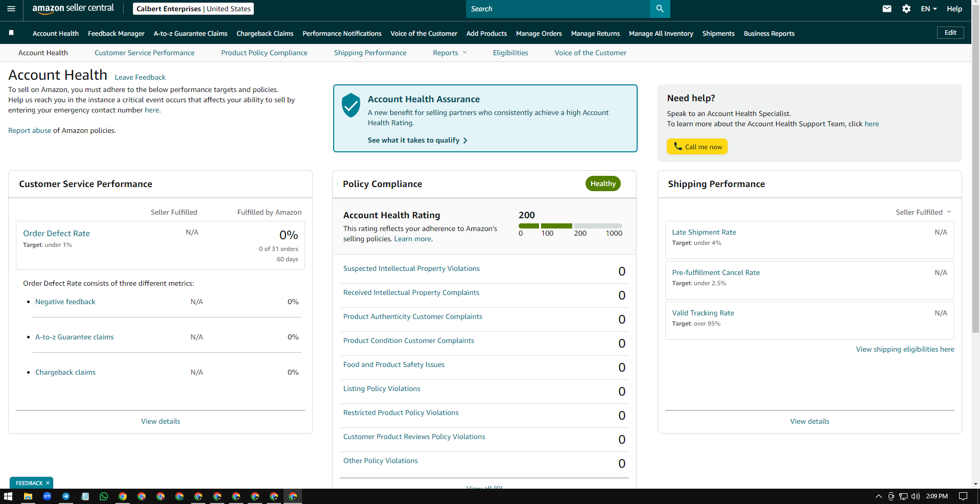Screen dimensions: 980x504
Task: Switch to Voice of the Customer tab
Action: pos(590,53)
